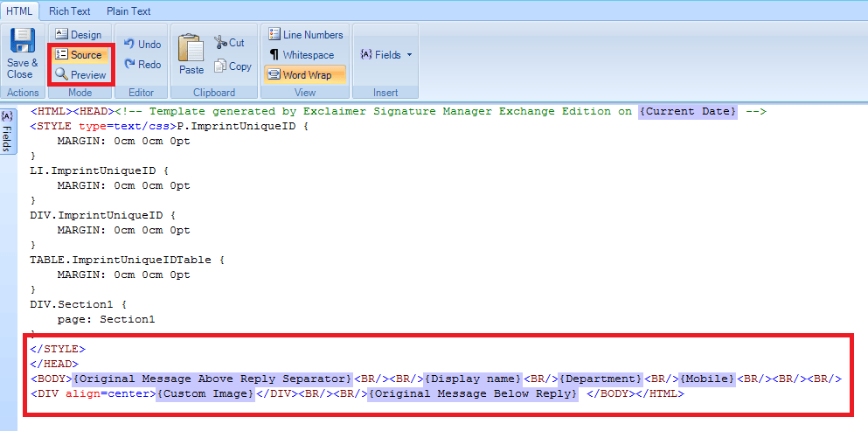Click the 'page: Section1' line

click(107, 320)
